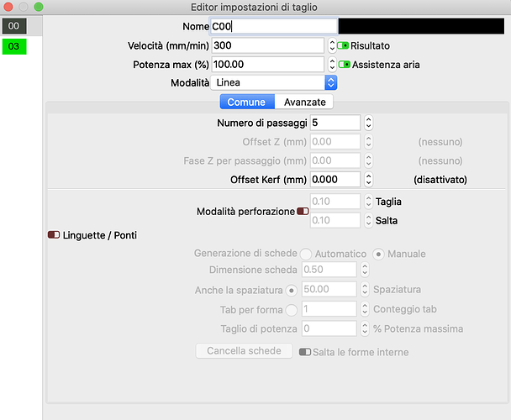Toggle the Assistenza aria switch

tap(345, 65)
